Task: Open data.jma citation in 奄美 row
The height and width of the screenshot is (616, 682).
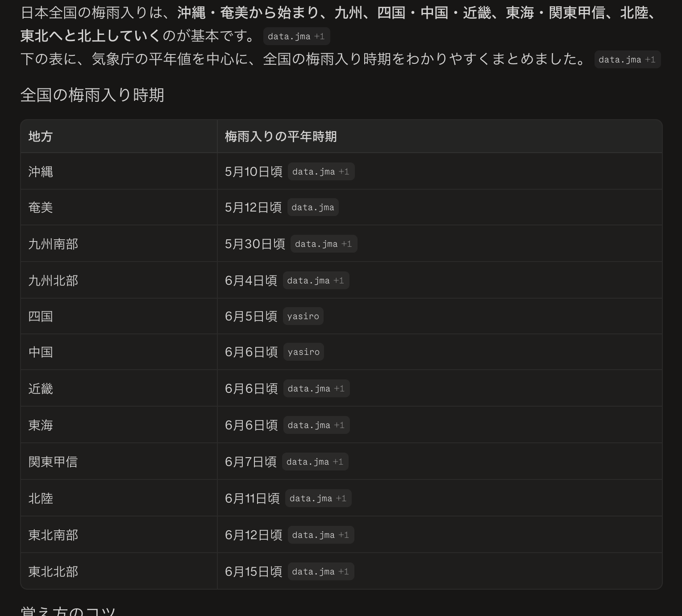Action: 313,207
